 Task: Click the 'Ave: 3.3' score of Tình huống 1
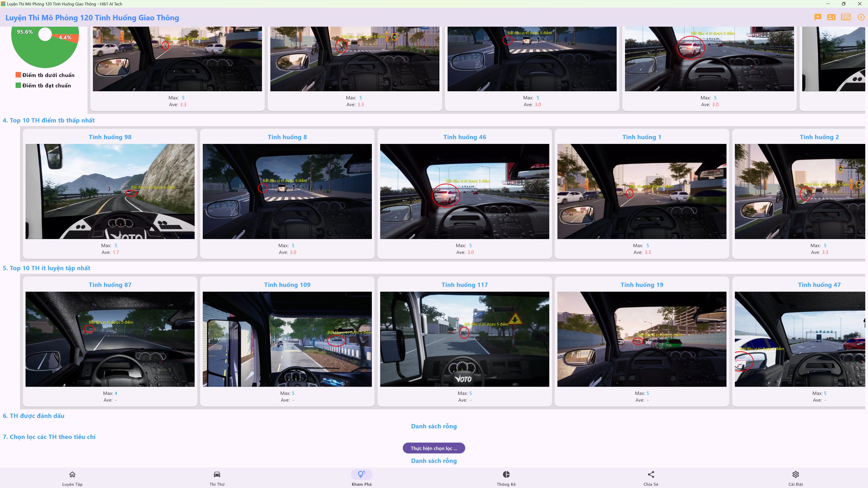tap(642, 252)
